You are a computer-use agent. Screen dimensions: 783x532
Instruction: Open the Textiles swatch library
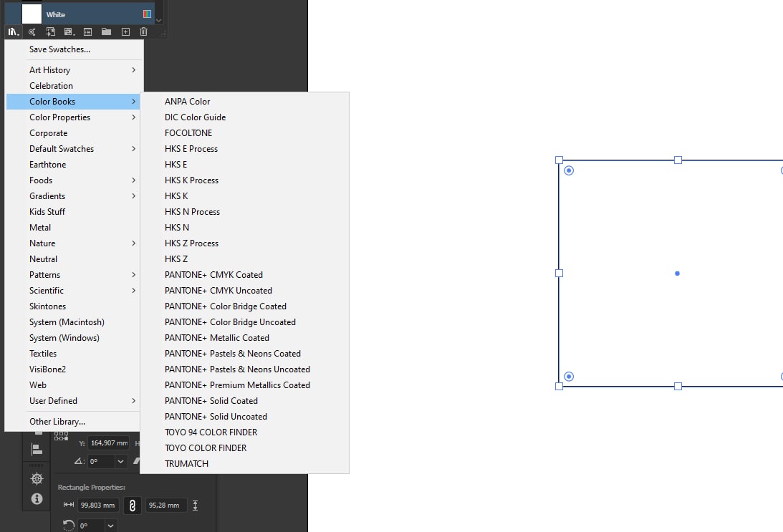(x=73, y=353)
